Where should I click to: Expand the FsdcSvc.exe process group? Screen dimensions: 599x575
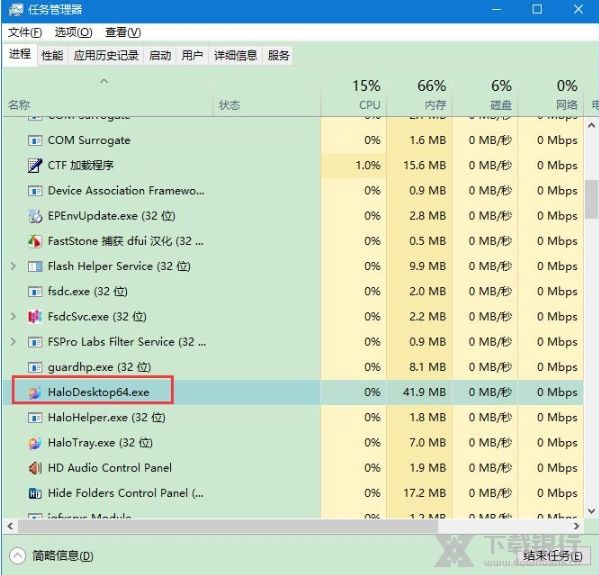coord(13,316)
